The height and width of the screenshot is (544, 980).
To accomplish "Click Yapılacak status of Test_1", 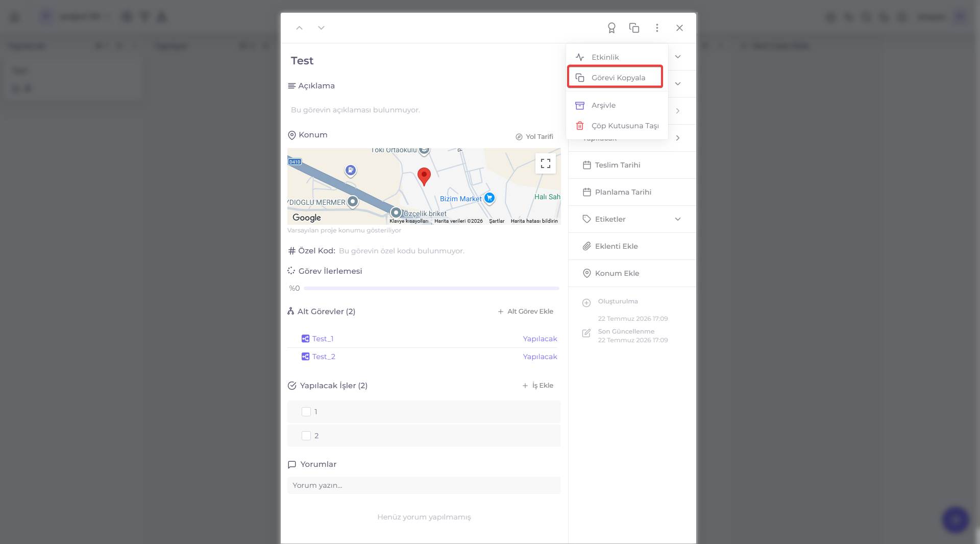I will 540,339.
